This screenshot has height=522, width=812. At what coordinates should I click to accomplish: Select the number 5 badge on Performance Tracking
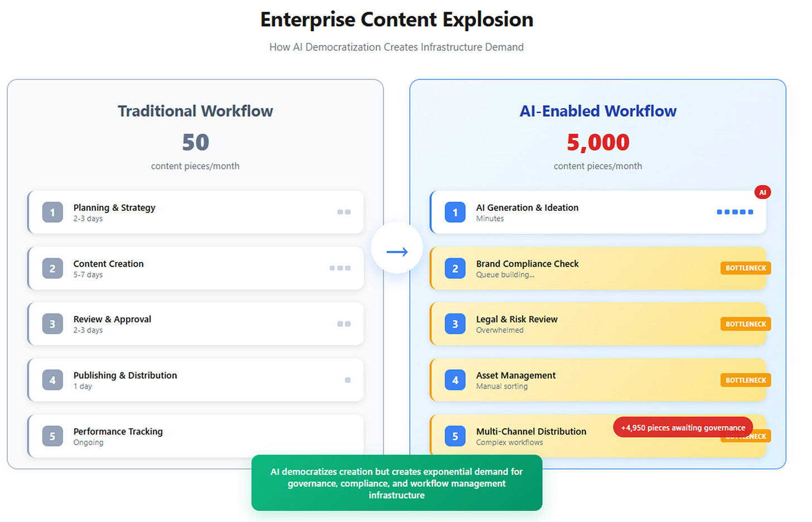click(52, 436)
